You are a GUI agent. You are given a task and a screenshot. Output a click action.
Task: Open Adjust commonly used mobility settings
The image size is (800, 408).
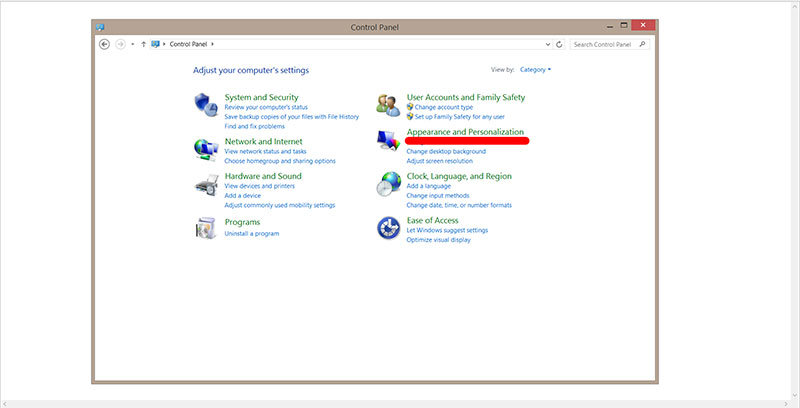(x=280, y=206)
